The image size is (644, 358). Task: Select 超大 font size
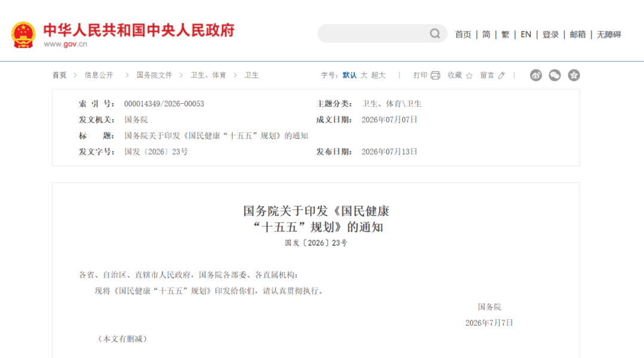tap(378, 75)
